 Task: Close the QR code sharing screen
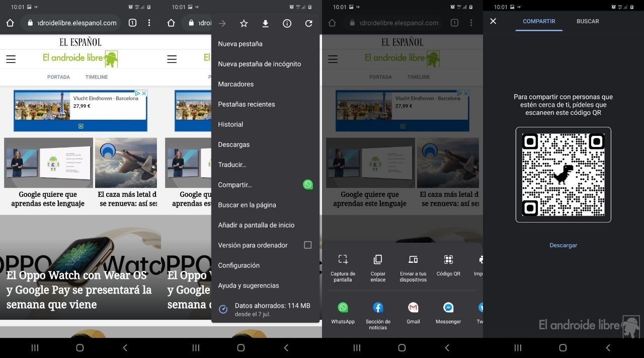coord(493,21)
